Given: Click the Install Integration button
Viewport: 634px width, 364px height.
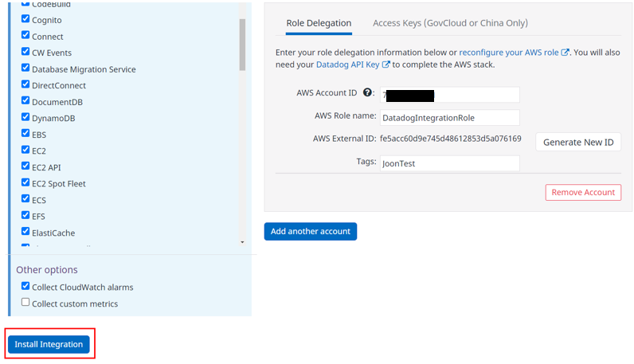Looking at the screenshot, I should [49, 344].
